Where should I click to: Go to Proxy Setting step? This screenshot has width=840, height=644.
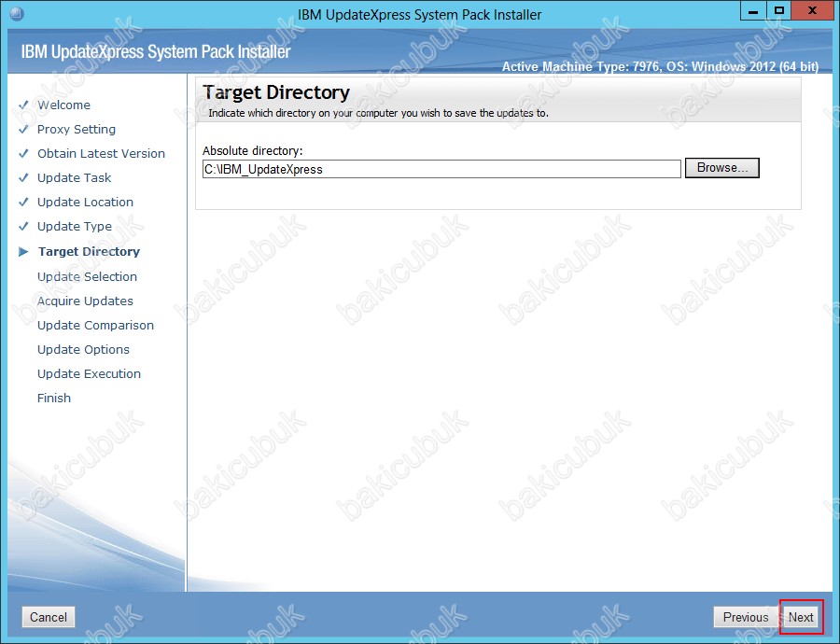tap(77, 129)
